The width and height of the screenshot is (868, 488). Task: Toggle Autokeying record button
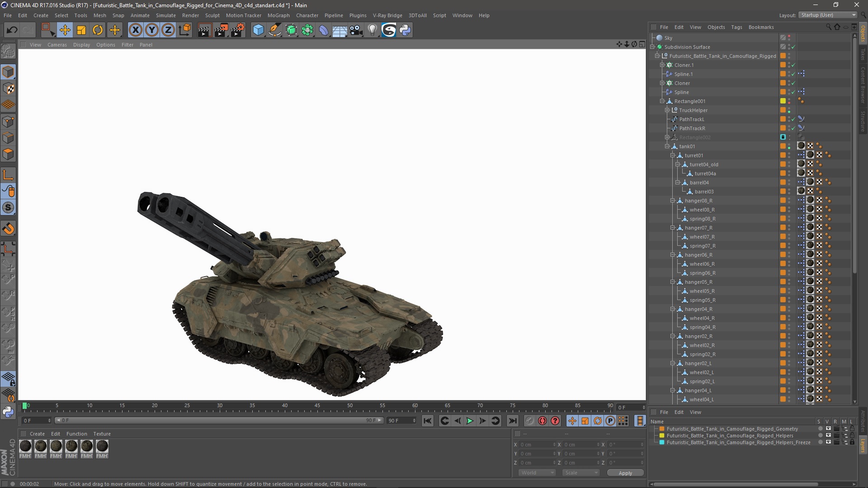pyautogui.click(x=542, y=421)
